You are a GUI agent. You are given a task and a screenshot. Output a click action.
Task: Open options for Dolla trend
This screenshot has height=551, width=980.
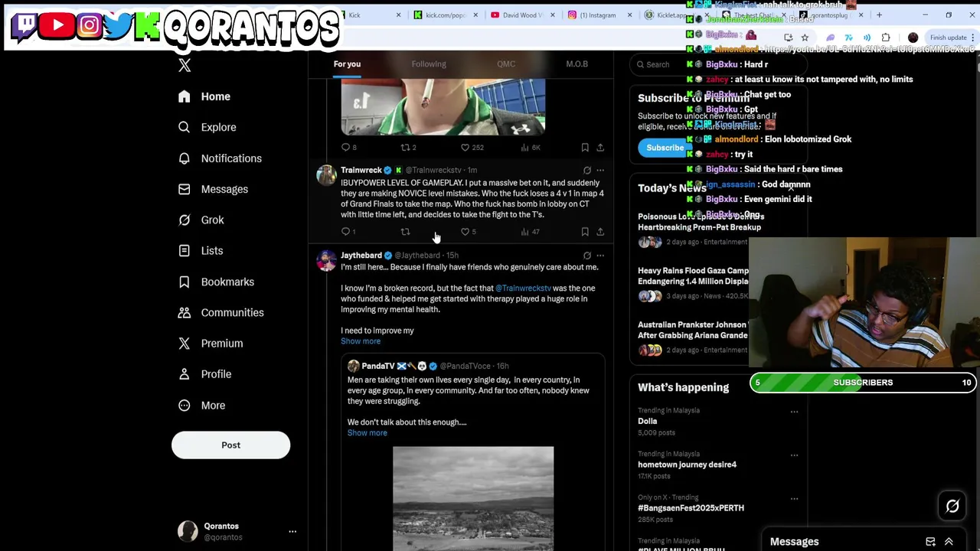(x=794, y=412)
